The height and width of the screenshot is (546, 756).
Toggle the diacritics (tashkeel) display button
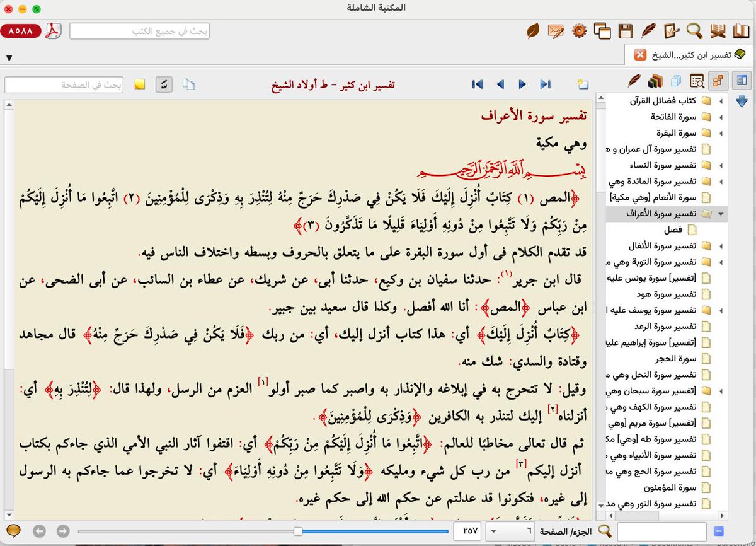[x=164, y=84]
